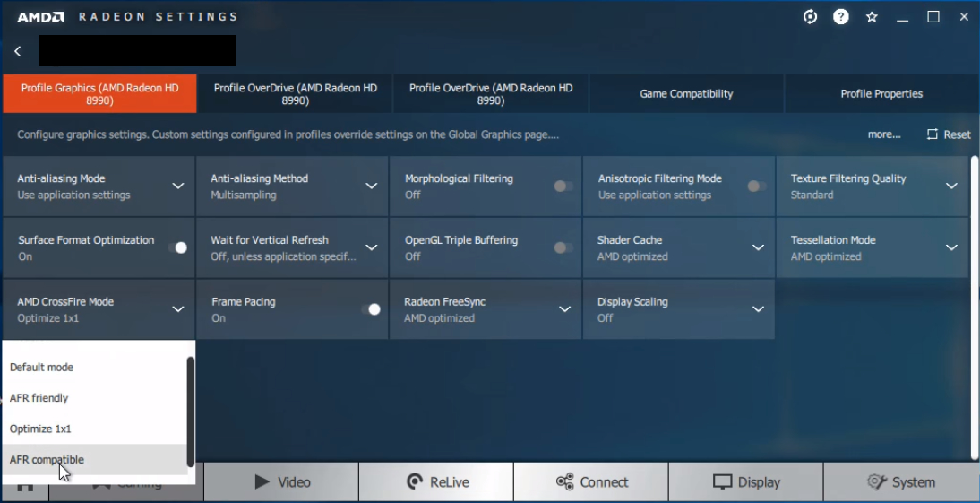Open Texture Filtering Quality dropdown
Image resolution: width=980 pixels, height=503 pixels.
coord(951,186)
